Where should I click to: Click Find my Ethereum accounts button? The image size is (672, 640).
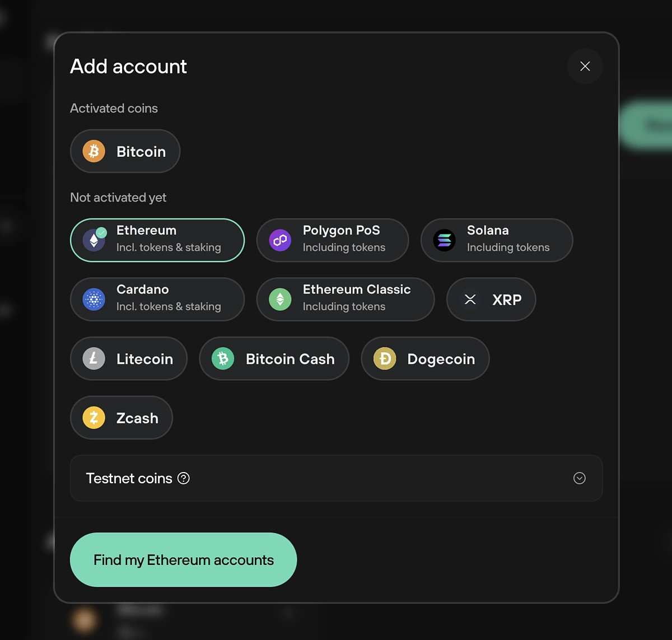tap(183, 560)
